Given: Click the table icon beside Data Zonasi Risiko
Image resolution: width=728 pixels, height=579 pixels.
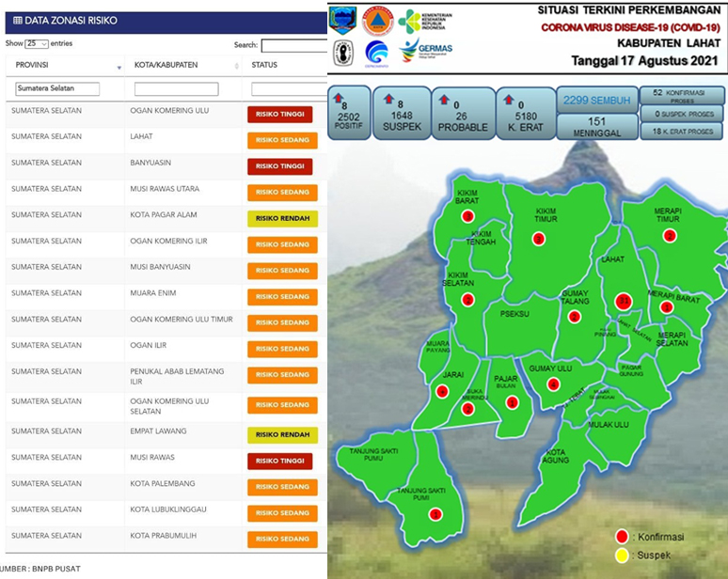Looking at the screenshot, I should pos(17,21).
